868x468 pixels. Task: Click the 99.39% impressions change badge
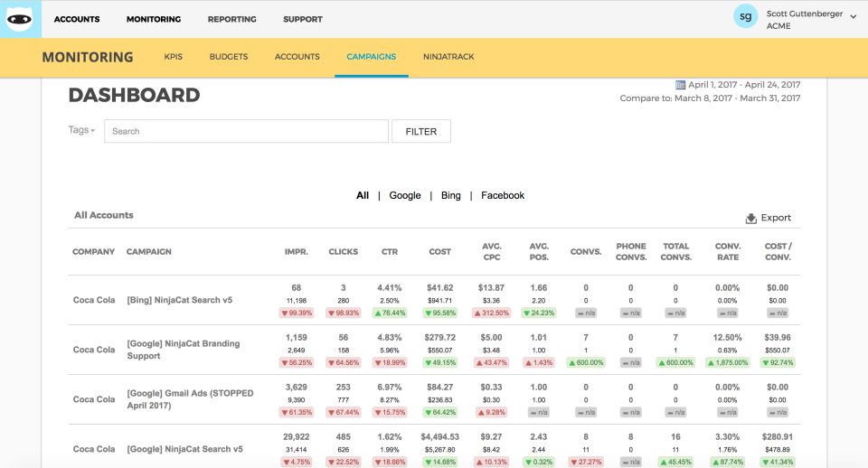coord(297,314)
